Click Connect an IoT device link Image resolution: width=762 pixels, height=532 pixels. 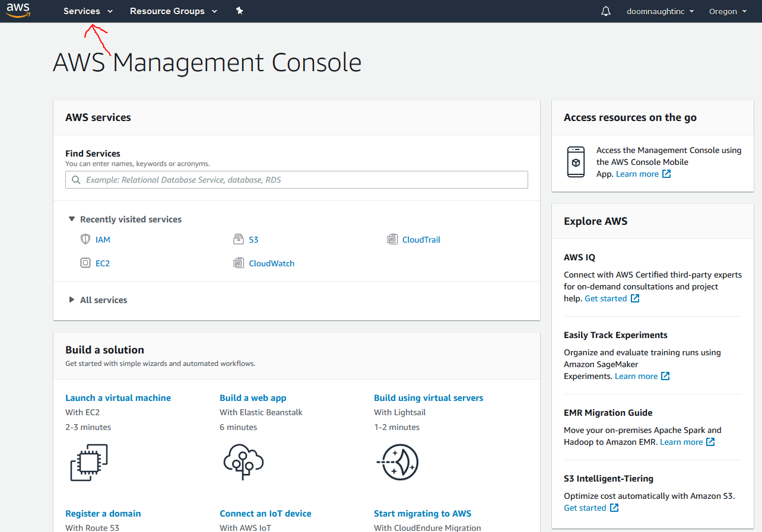click(265, 514)
